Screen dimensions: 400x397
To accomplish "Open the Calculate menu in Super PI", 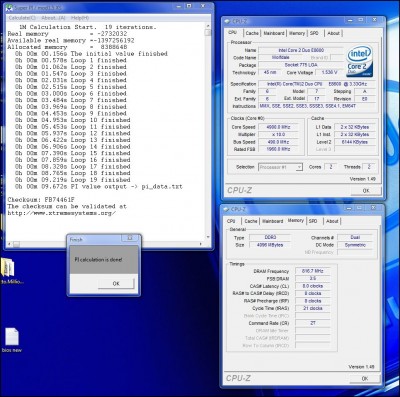I will point(22,18).
